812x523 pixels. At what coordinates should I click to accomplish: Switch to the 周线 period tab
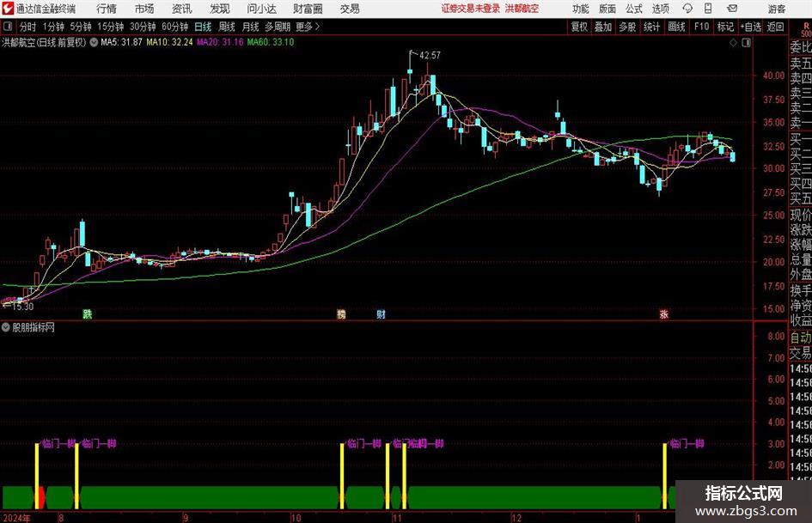(226, 27)
